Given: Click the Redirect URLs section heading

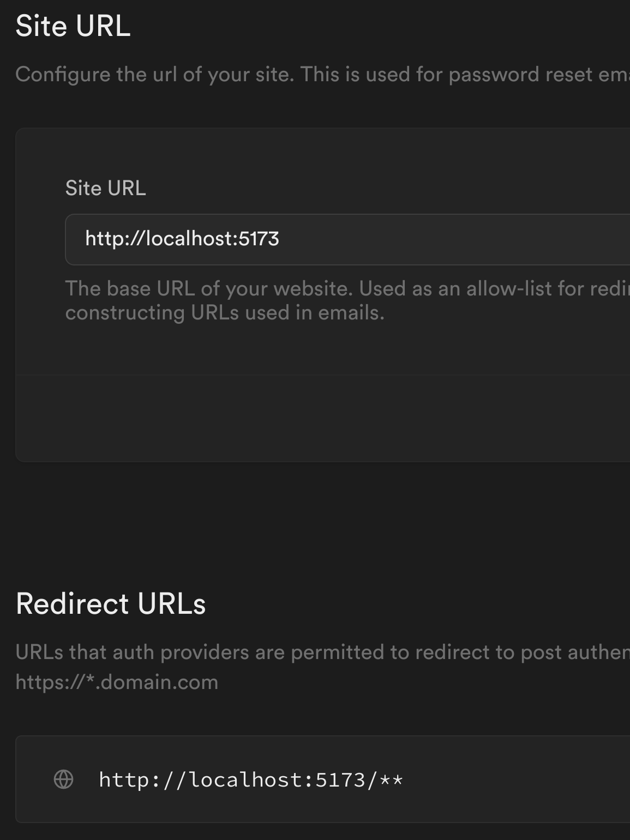Looking at the screenshot, I should pos(111,604).
